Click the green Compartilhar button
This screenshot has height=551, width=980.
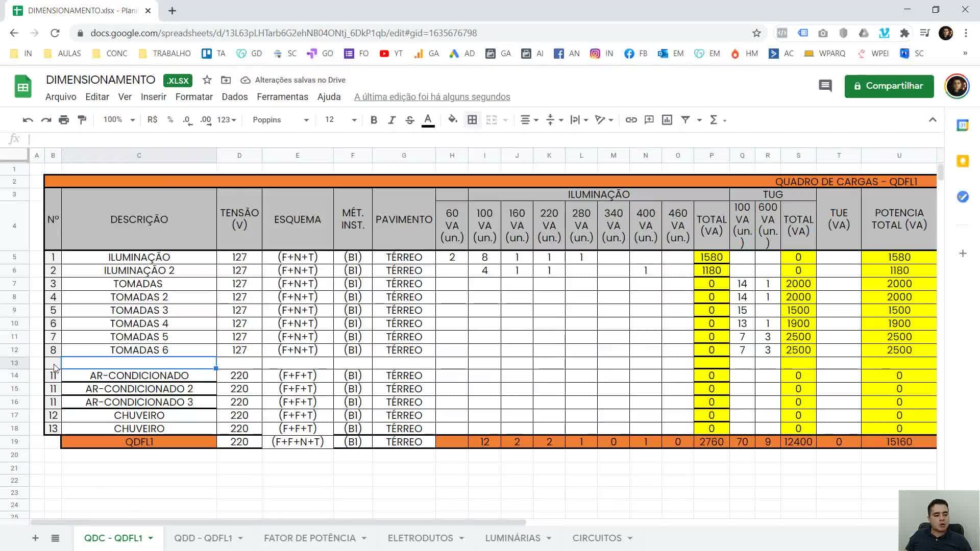tap(889, 86)
